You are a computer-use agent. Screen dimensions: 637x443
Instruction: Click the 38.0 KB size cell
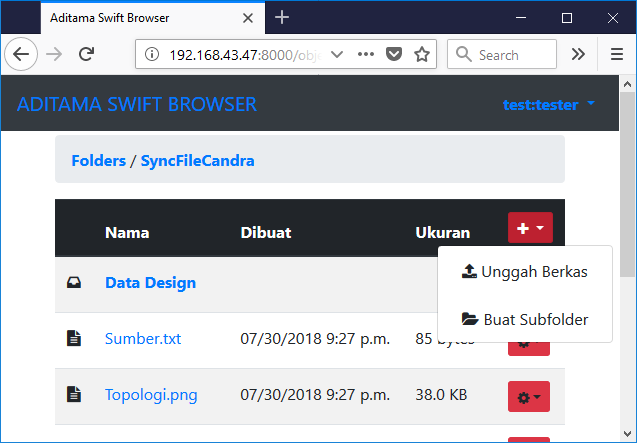point(441,395)
